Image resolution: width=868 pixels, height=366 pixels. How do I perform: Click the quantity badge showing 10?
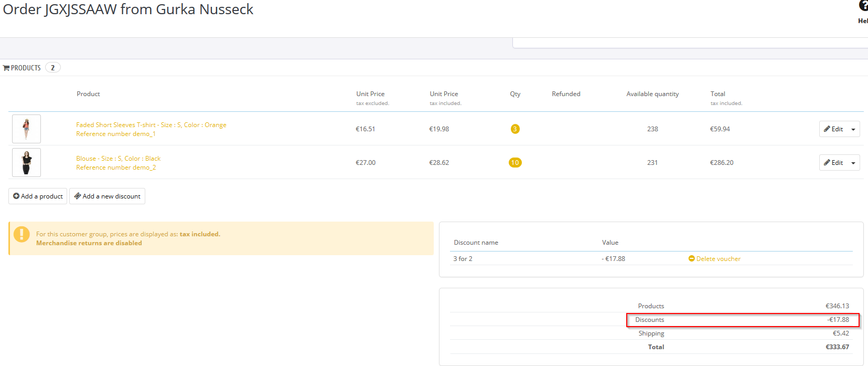point(515,163)
